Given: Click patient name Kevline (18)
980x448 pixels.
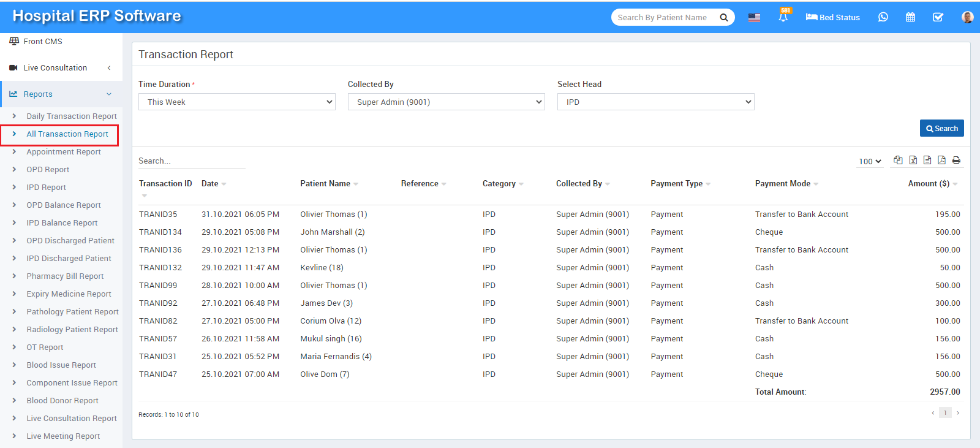Looking at the screenshot, I should pos(322,267).
